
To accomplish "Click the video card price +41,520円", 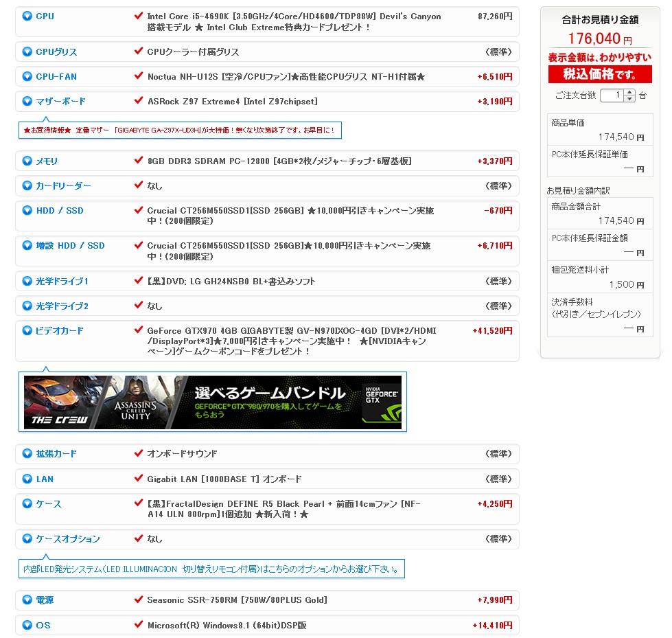I will coord(492,330).
